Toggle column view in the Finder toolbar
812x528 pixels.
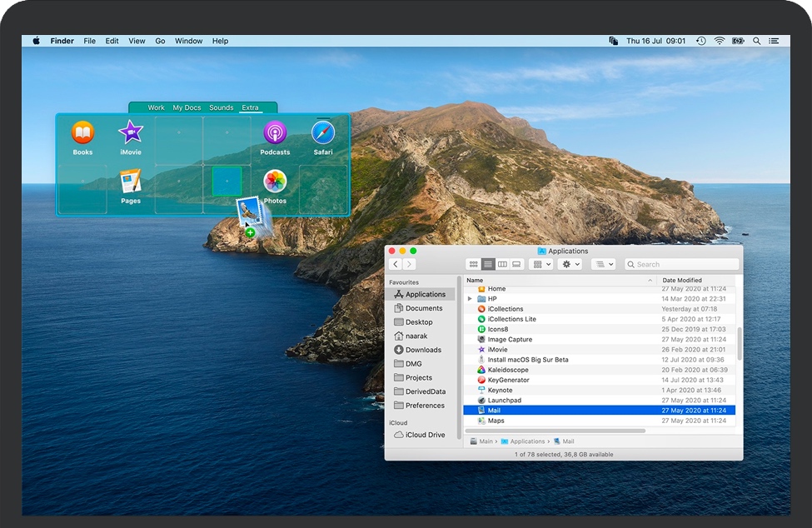tap(504, 263)
